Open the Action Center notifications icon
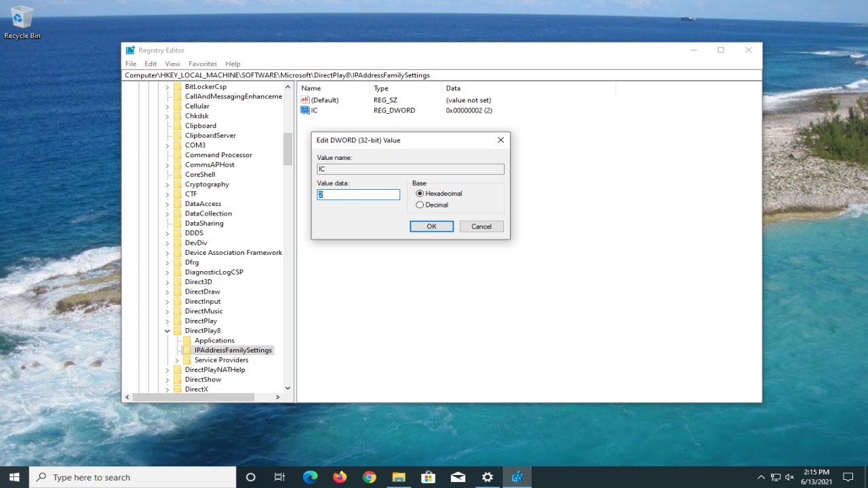This screenshot has width=868, height=488. click(x=848, y=477)
